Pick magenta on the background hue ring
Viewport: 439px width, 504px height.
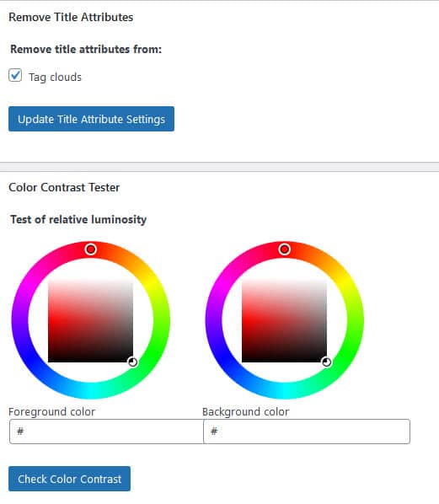click(x=223, y=285)
